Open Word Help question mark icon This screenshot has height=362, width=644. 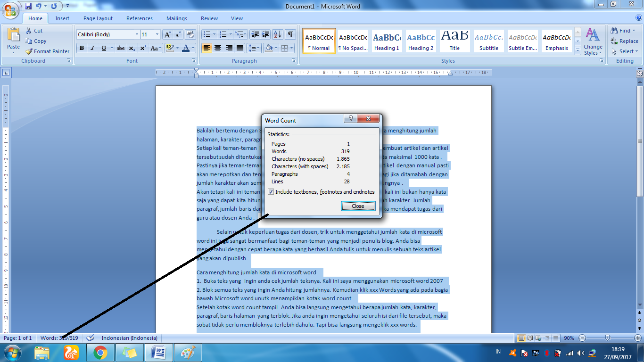pyautogui.click(x=639, y=18)
